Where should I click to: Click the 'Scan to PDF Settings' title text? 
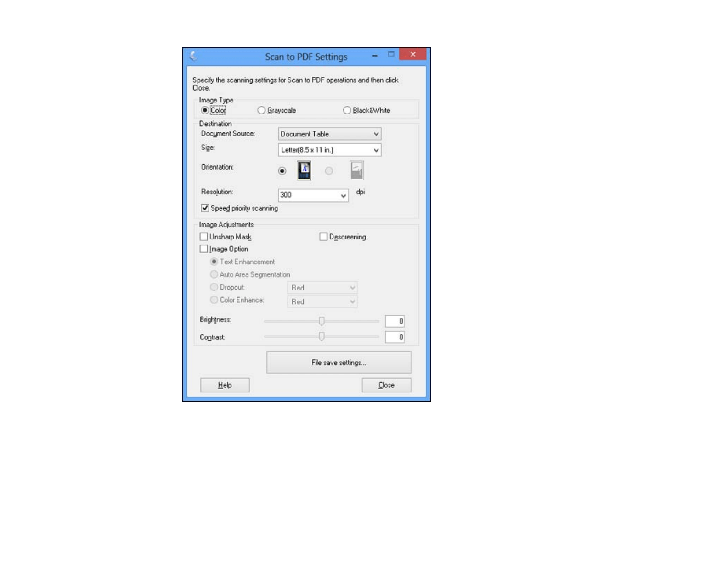[306, 57]
